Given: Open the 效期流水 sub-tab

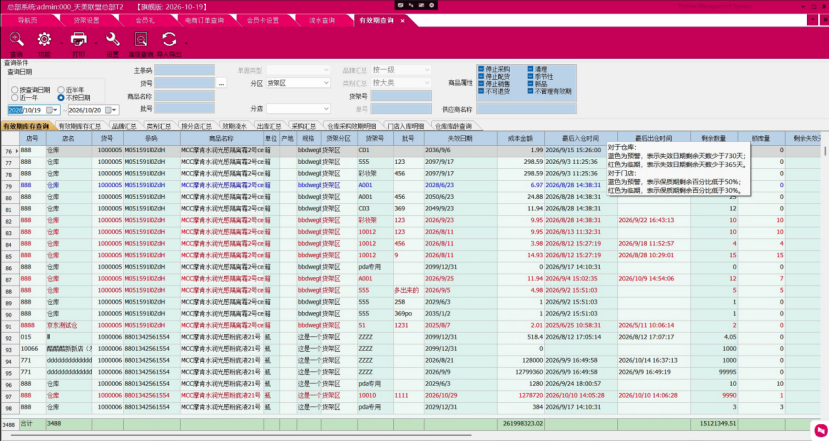Looking at the screenshot, I should 234,126.
